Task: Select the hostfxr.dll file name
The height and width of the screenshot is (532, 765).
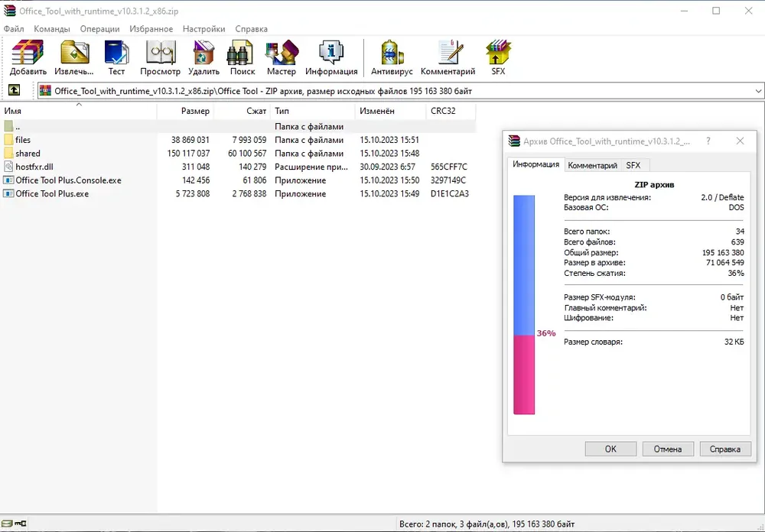Action: pos(34,167)
